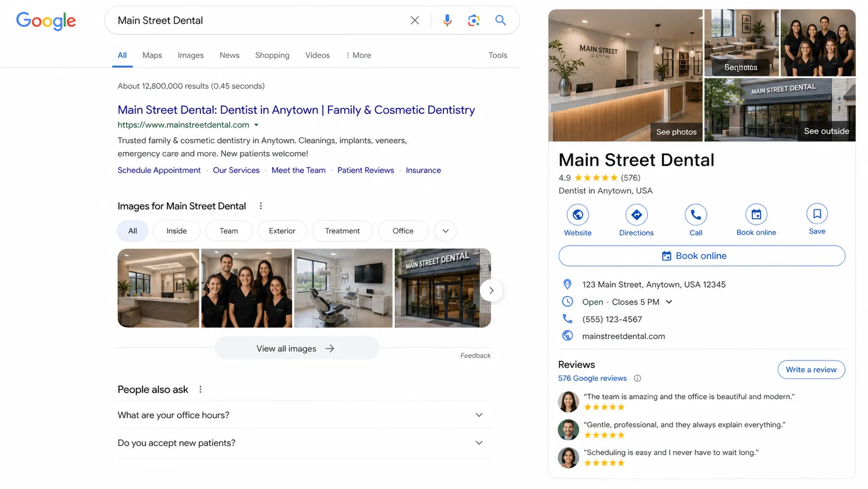Click View all images button
This screenshot has height=489, width=868.
pos(297,348)
